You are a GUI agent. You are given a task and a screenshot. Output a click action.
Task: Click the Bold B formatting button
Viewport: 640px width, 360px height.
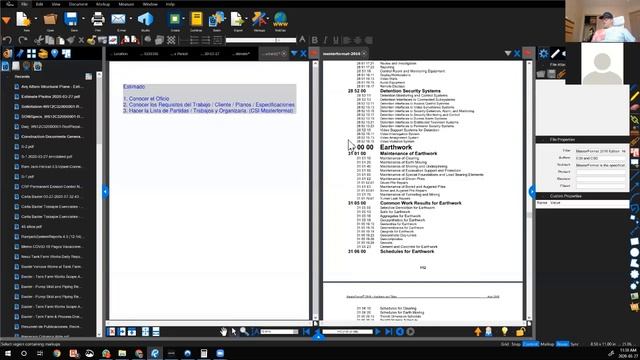click(x=314, y=40)
